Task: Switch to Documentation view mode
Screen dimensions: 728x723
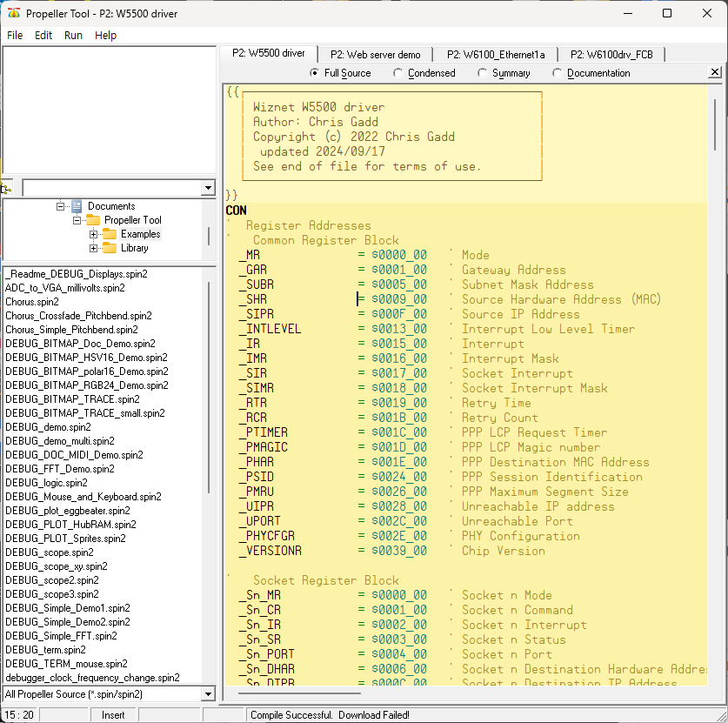Action: [x=558, y=73]
